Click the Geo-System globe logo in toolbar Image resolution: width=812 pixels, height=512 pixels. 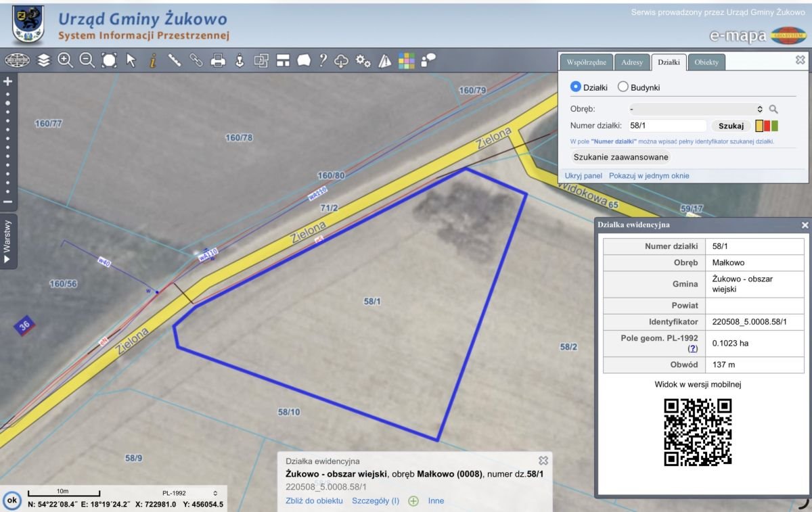pos(18,61)
